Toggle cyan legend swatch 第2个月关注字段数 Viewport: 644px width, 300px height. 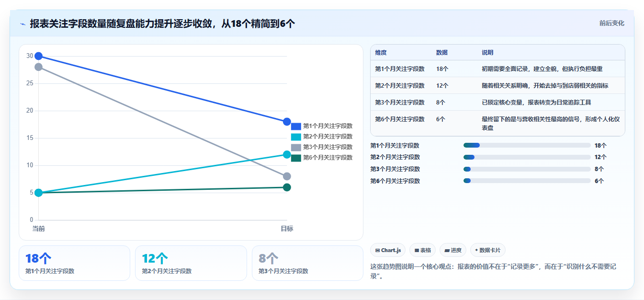(296, 137)
